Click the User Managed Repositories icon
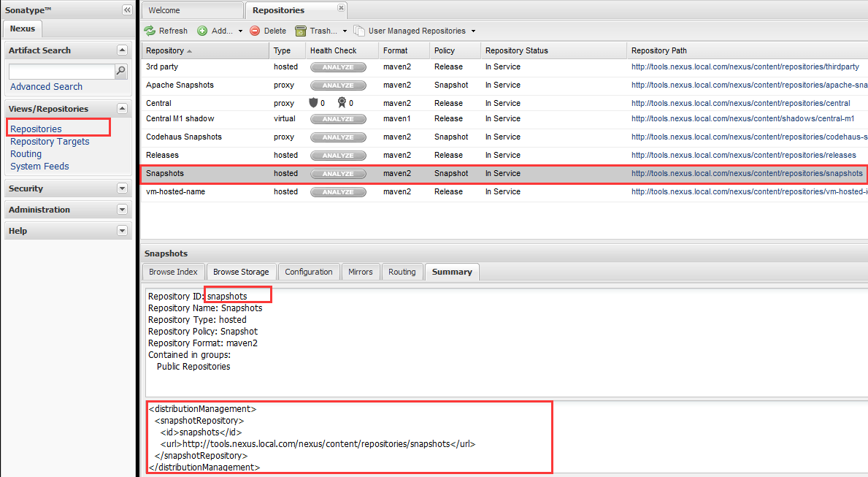868x477 pixels. point(359,31)
